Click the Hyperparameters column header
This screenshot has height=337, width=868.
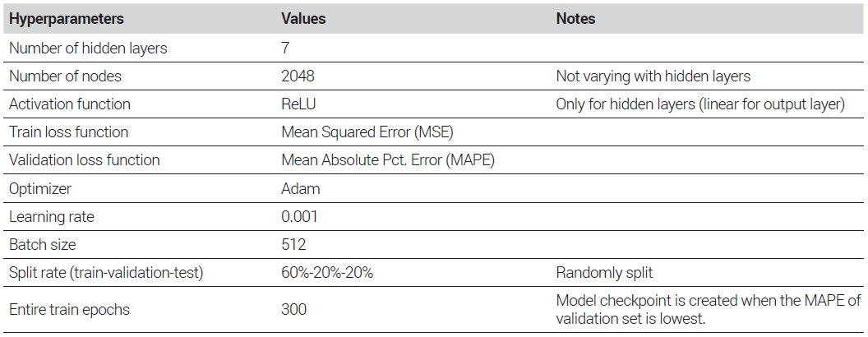[x=67, y=19]
